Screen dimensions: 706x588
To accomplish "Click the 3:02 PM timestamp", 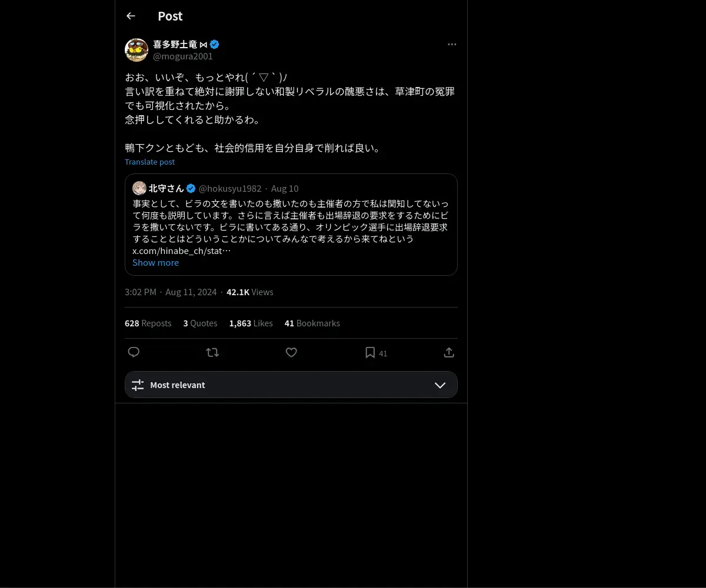I will tap(141, 292).
